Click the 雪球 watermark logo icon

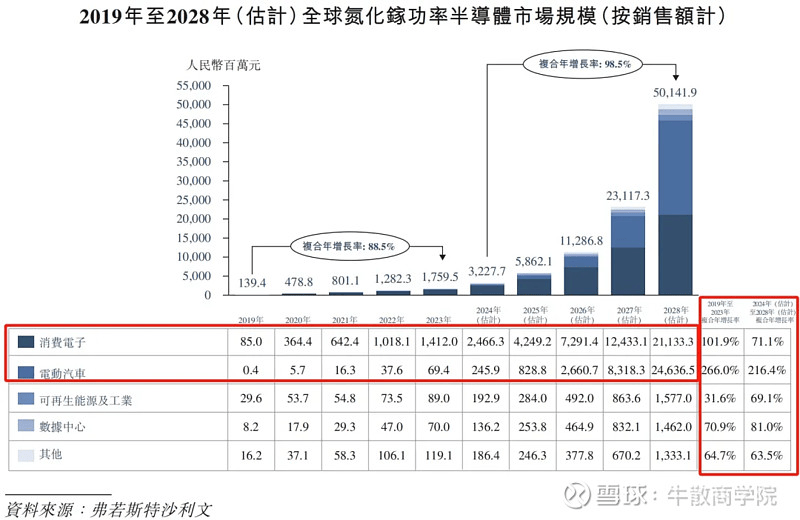coord(577,494)
